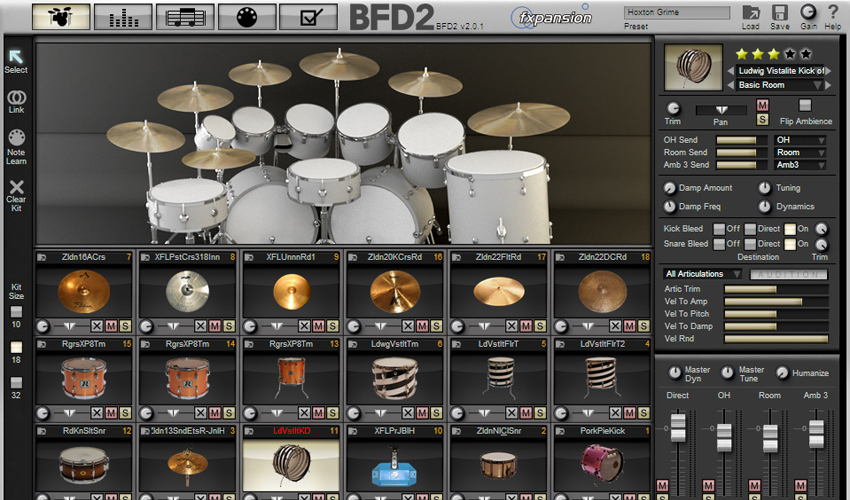Viewport: 850px width, 500px height.
Task: Click the Humanize knob
Action: pyautogui.click(x=782, y=373)
